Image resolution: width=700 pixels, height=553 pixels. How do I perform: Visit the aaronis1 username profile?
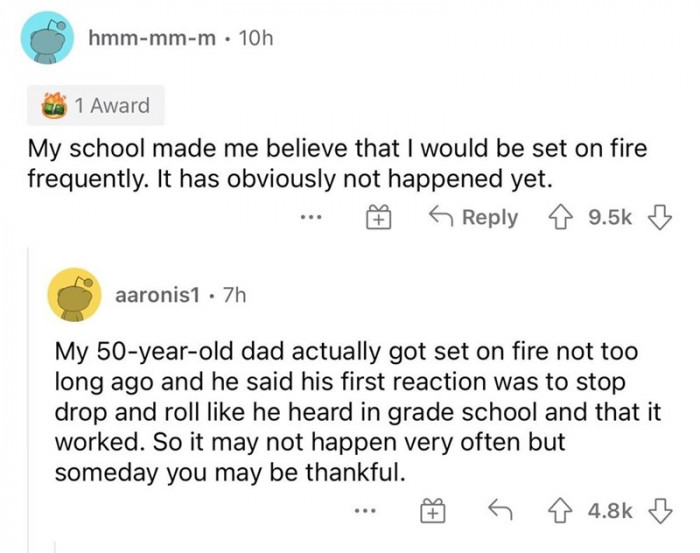pyautogui.click(x=158, y=297)
